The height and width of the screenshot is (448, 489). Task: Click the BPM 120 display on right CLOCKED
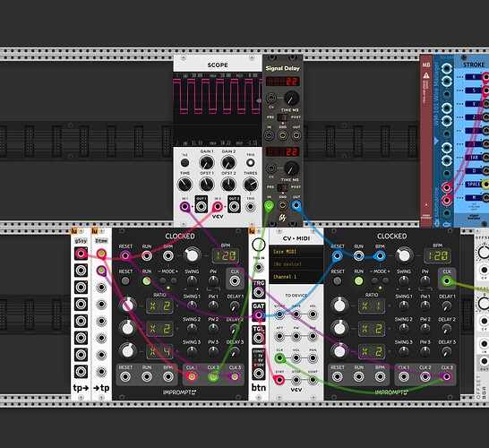(438, 256)
